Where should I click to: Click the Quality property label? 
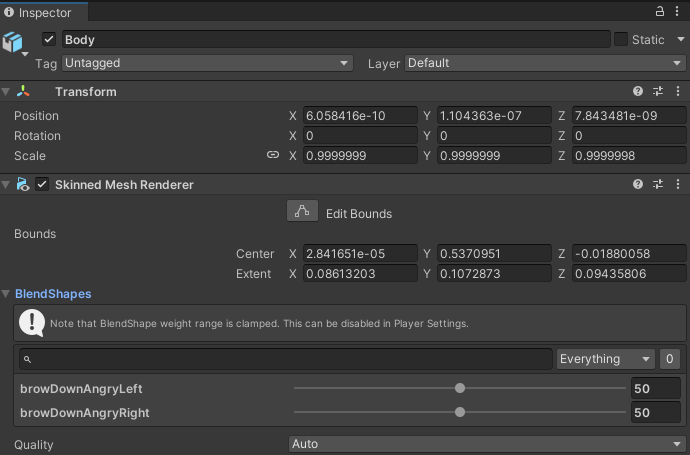tap(33, 445)
